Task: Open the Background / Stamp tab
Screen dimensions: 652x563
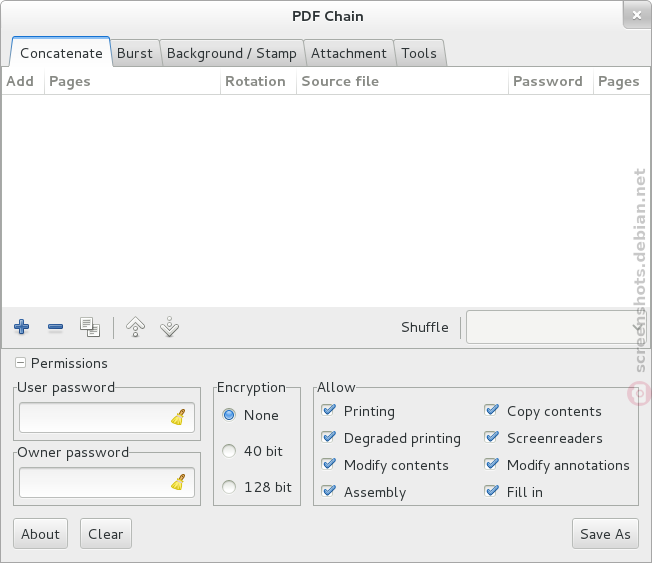Action: point(232,53)
